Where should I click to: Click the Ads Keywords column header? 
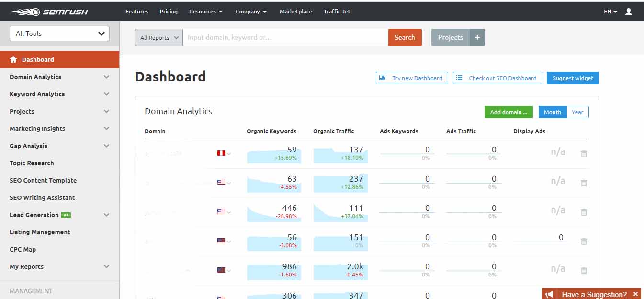coord(399,131)
